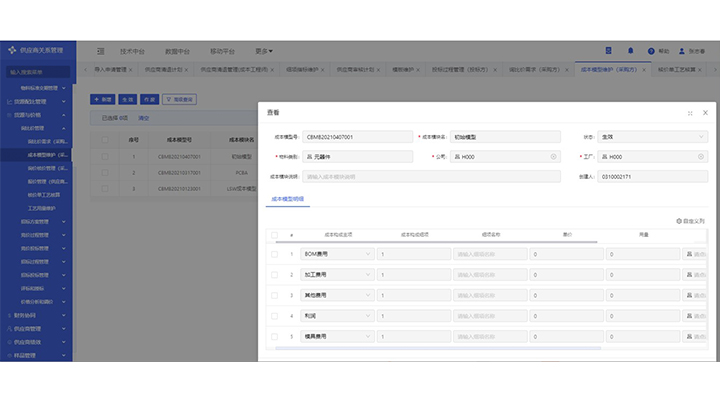The height and width of the screenshot is (404, 720).
Task: Click the help question mark icon
Action: coord(651,50)
